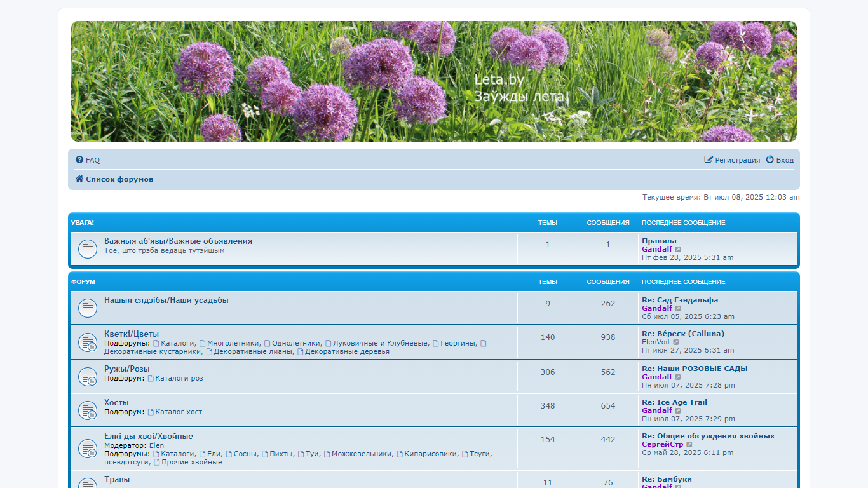The height and width of the screenshot is (488, 868).
Task: View latest post icon for Ice Age Trail
Action: pos(678,411)
